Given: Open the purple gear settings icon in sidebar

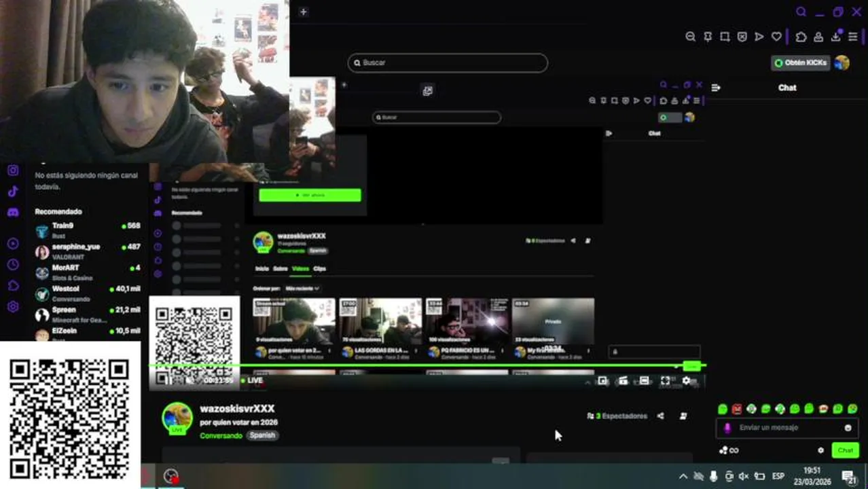Looking at the screenshot, I should tap(13, 307).
